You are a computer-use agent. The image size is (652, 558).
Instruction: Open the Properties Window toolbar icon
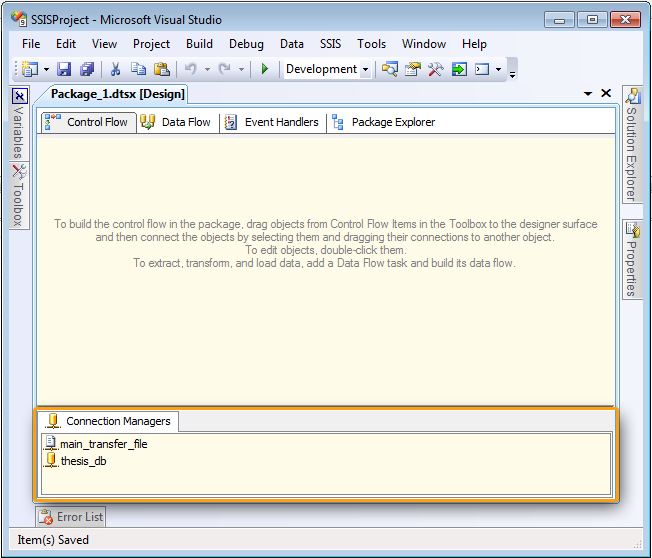point(412,69)
